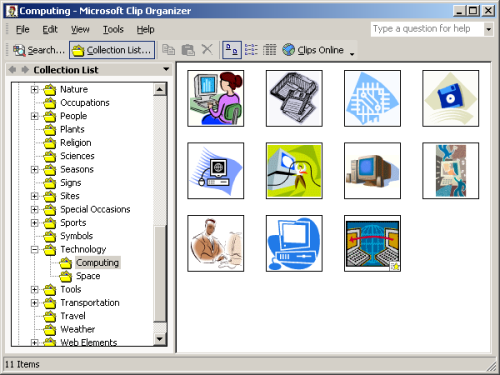This screenshot has height=375, width=500.
Task: Click the Copy toolbar icon
Action: (168, 50)
